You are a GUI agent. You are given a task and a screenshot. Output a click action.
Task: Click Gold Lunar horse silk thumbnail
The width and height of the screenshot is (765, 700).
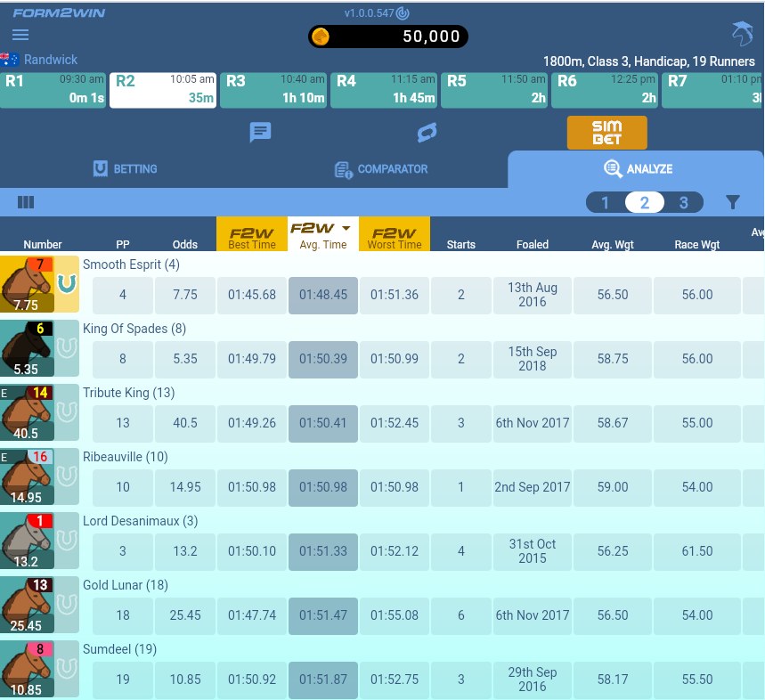tap(27, 605)
